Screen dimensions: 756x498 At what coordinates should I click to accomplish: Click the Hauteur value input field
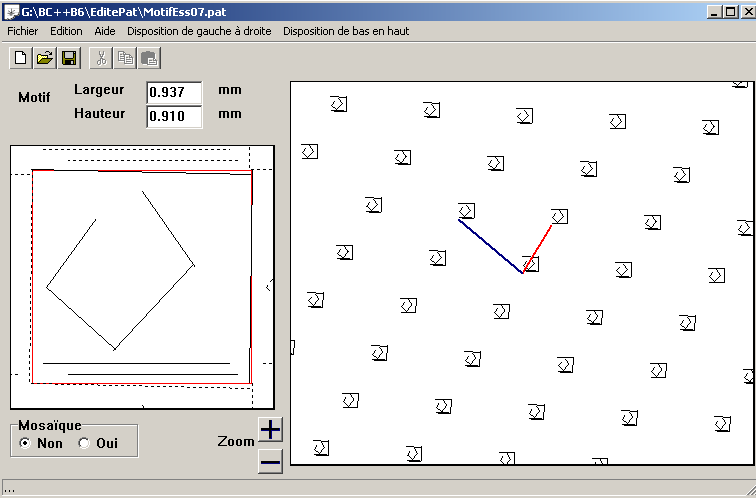click(174, 116)
